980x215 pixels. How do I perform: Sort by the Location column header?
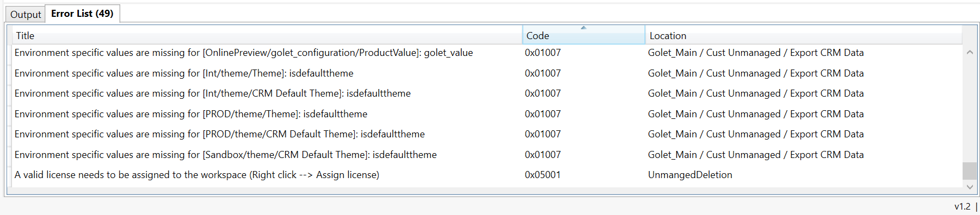[x=804, y=36]
